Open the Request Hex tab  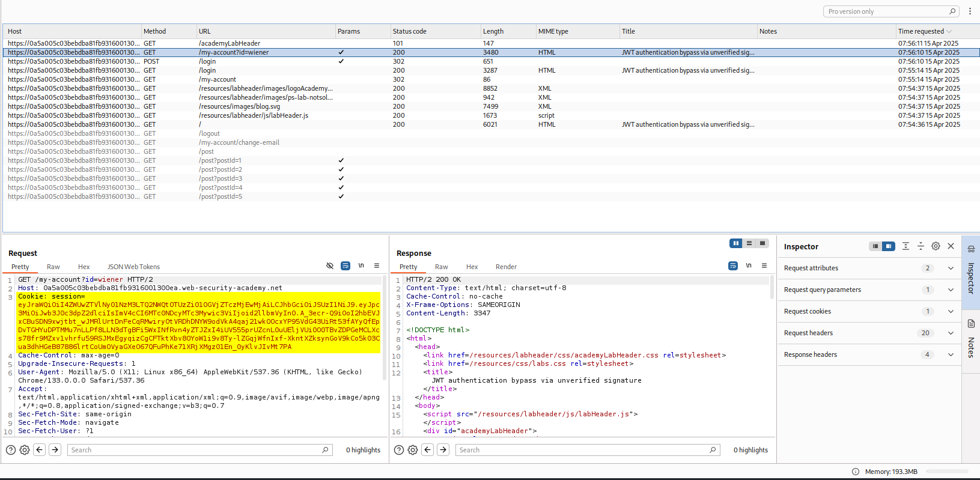click(84, 267)
